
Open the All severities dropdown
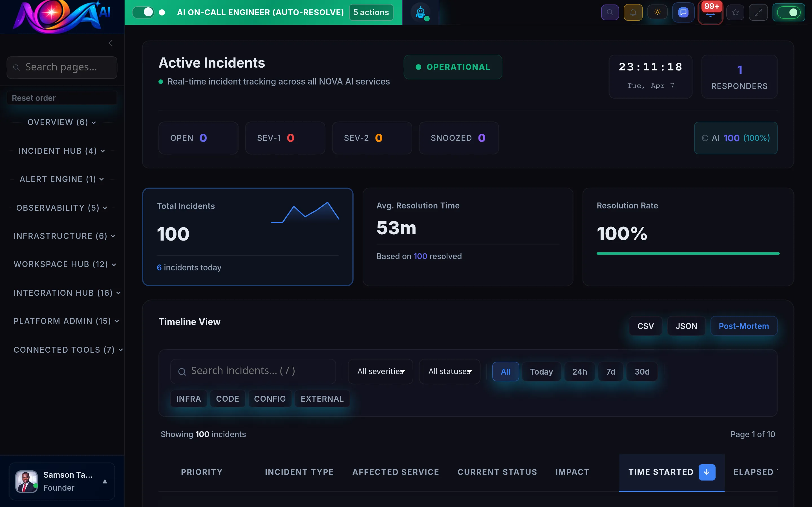380,371
